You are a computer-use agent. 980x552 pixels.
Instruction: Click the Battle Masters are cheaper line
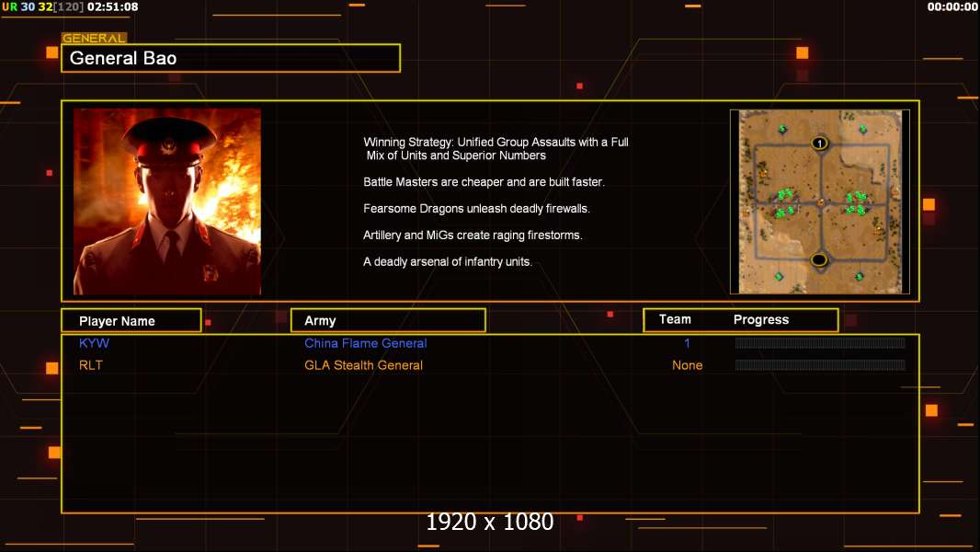click(484, 182)
